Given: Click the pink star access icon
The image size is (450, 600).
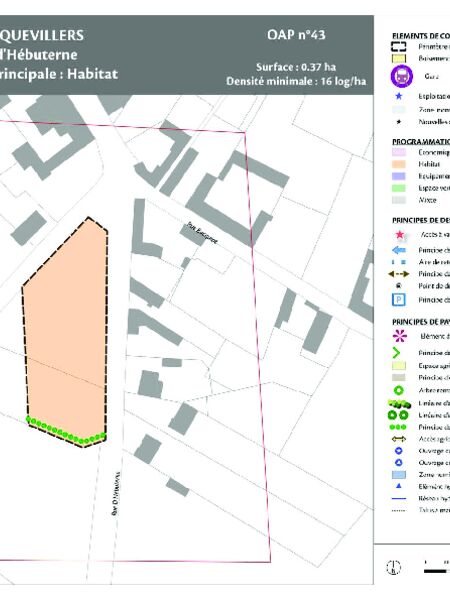Looking at the screenshot, I should pos(399,235).
